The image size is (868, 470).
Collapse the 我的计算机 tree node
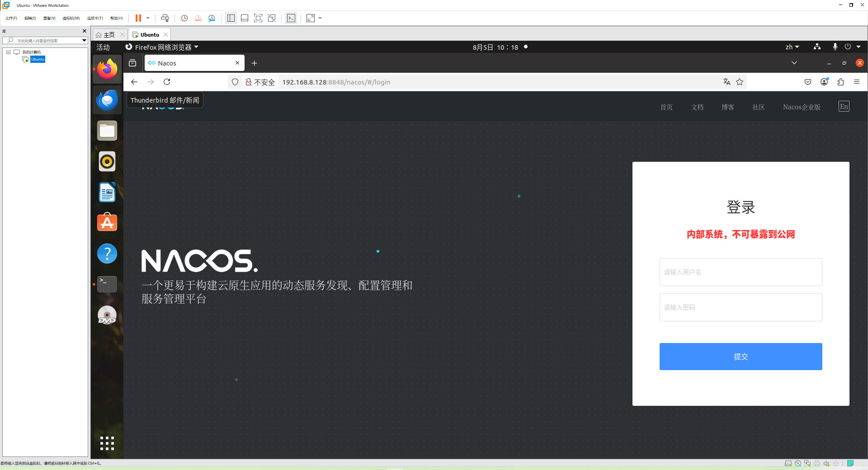pos(8,52)
